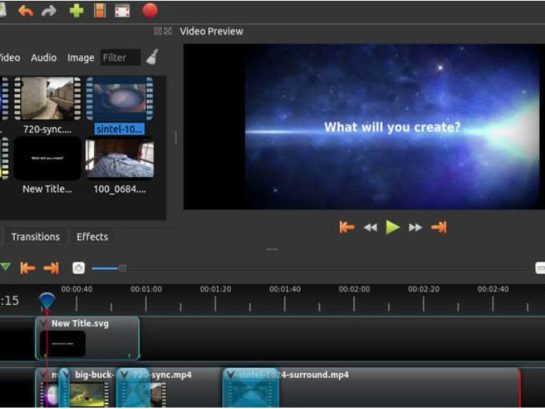Click the green plus Import Files icon
This screenshot has height=409, width=545.
pos(76,11)
